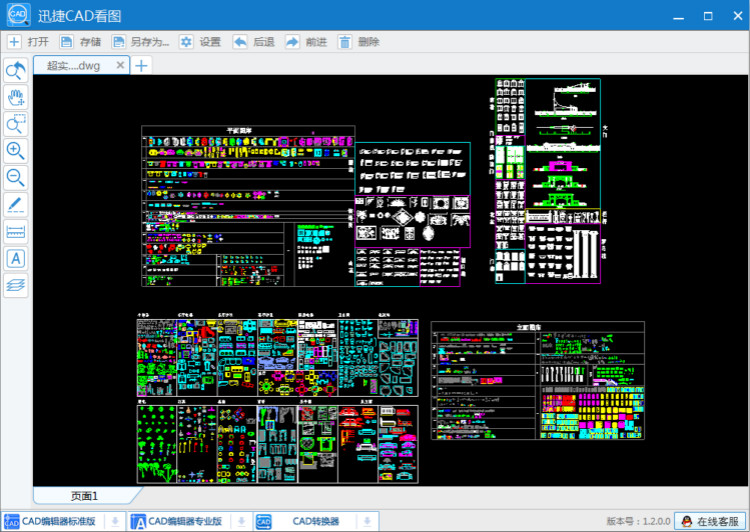Open the layers panel icon

tap(16, 285)
